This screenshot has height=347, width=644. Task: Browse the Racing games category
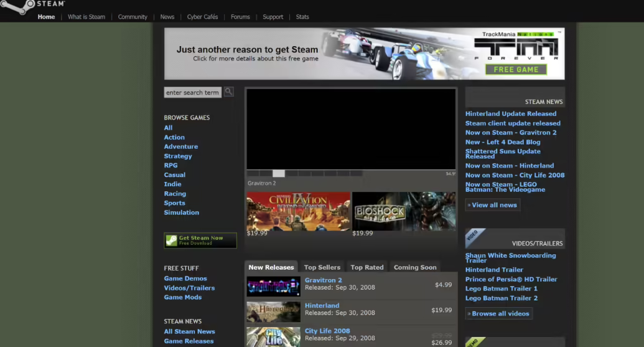(x=175, y=194)
